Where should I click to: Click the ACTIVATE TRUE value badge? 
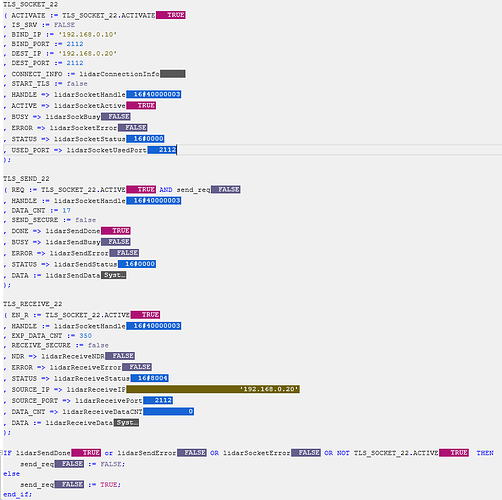(171, 15)
